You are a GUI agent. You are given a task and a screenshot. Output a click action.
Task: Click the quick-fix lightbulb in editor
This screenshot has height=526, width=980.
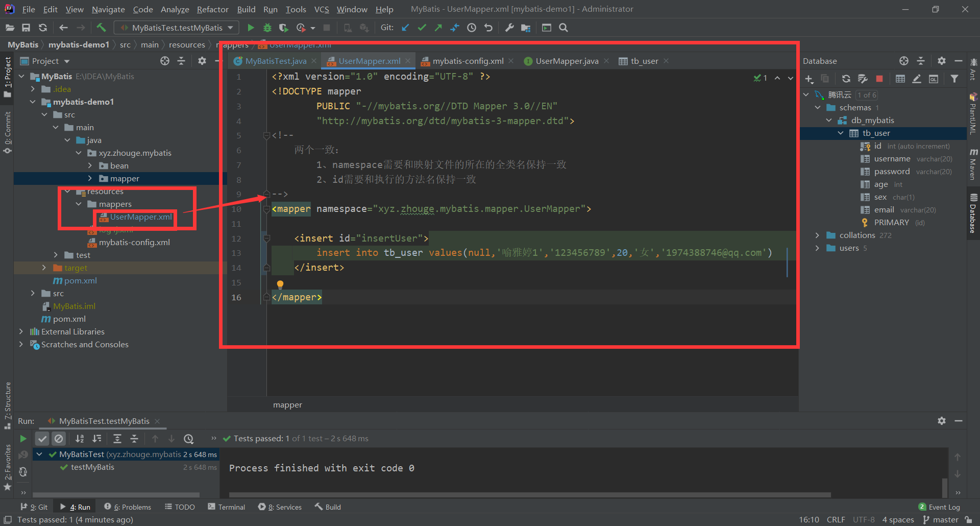coord(280,284)
